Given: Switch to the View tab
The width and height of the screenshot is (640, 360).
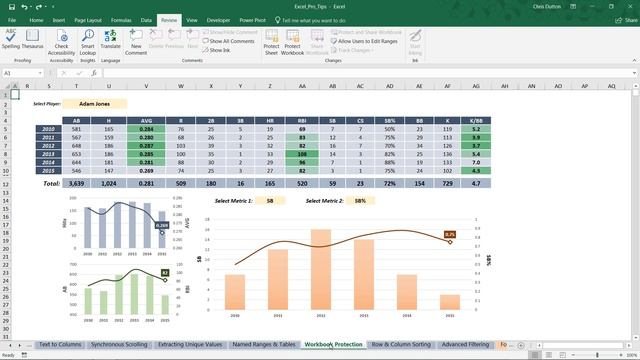Looking at the screenshot, I should tap(191, 20).
